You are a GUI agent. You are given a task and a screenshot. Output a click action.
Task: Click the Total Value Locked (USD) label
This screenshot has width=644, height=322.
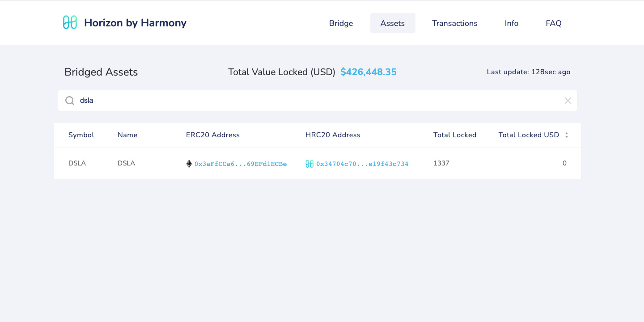tap(282, 72)
